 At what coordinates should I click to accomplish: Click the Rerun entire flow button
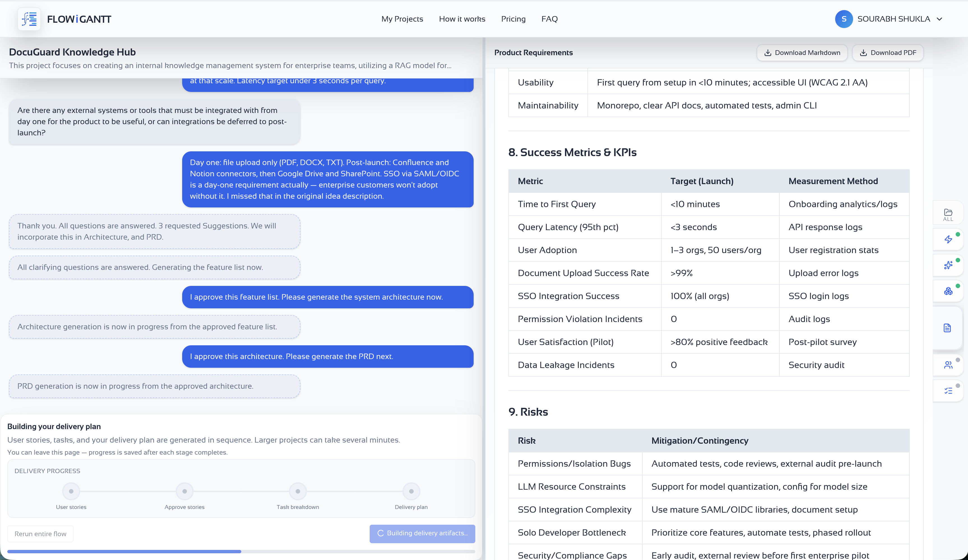(x=40, y=533)
